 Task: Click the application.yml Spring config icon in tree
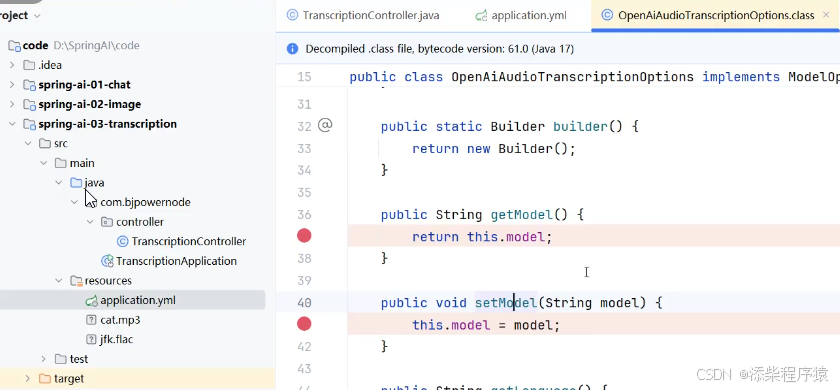point(92,301)
